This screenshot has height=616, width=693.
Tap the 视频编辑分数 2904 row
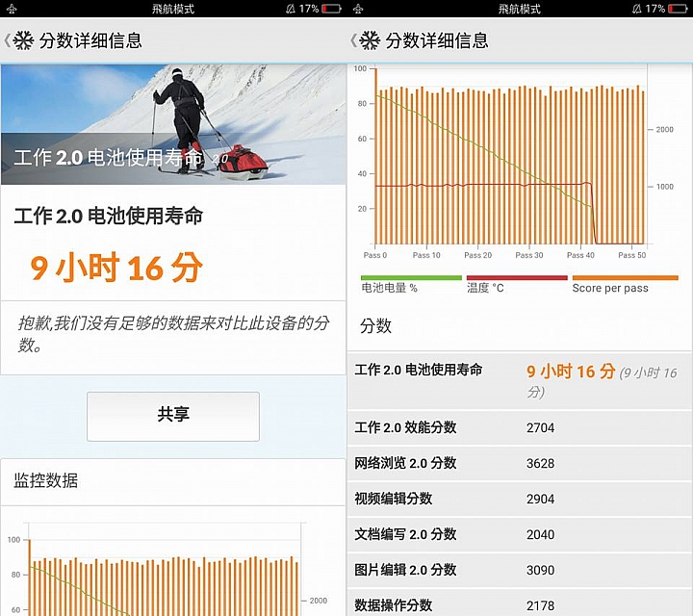coord(520,499)
